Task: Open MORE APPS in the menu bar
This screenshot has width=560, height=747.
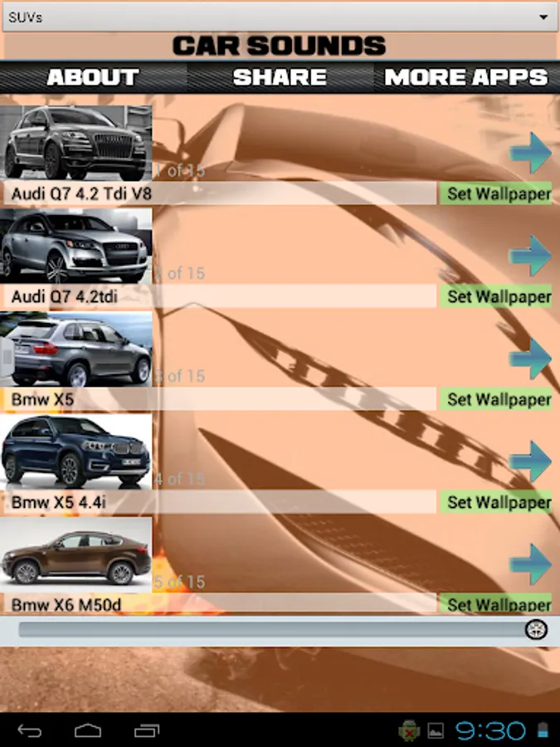Action: (x=466, y=77)
